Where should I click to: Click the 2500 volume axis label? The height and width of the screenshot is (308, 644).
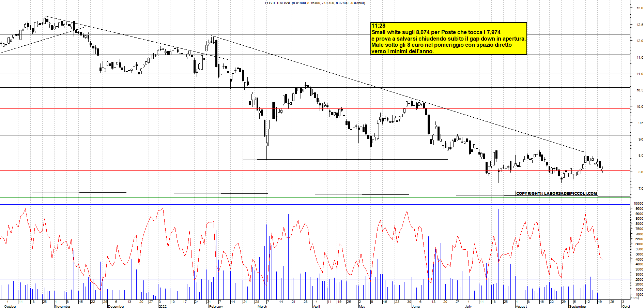(x=639, y=280)
